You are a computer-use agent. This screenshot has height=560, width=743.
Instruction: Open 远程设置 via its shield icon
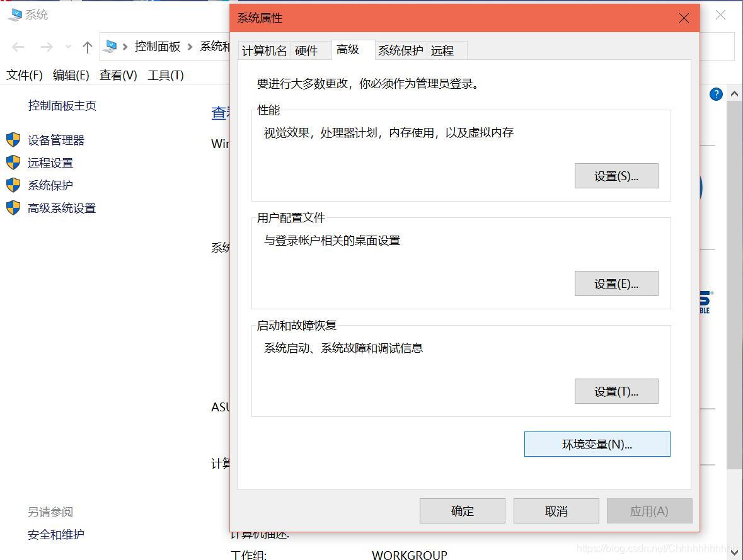pyautogui.click(x=13, y=163)
